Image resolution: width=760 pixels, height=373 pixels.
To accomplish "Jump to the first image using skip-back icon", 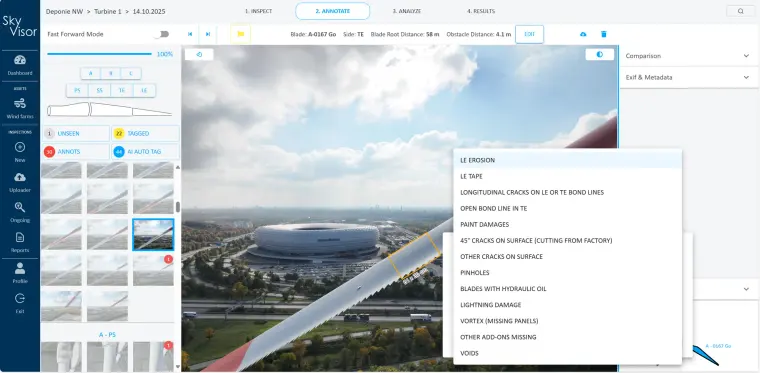I will click(x=190, y=34).
